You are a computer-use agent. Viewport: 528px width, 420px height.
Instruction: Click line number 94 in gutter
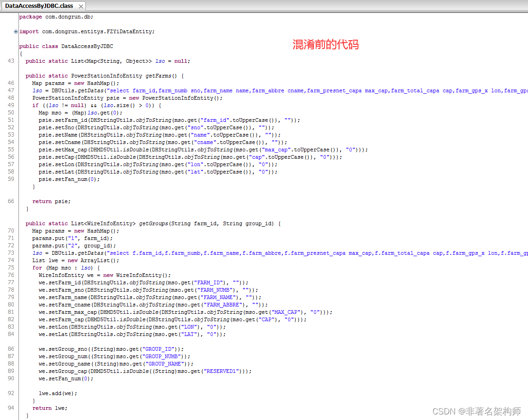11,408
